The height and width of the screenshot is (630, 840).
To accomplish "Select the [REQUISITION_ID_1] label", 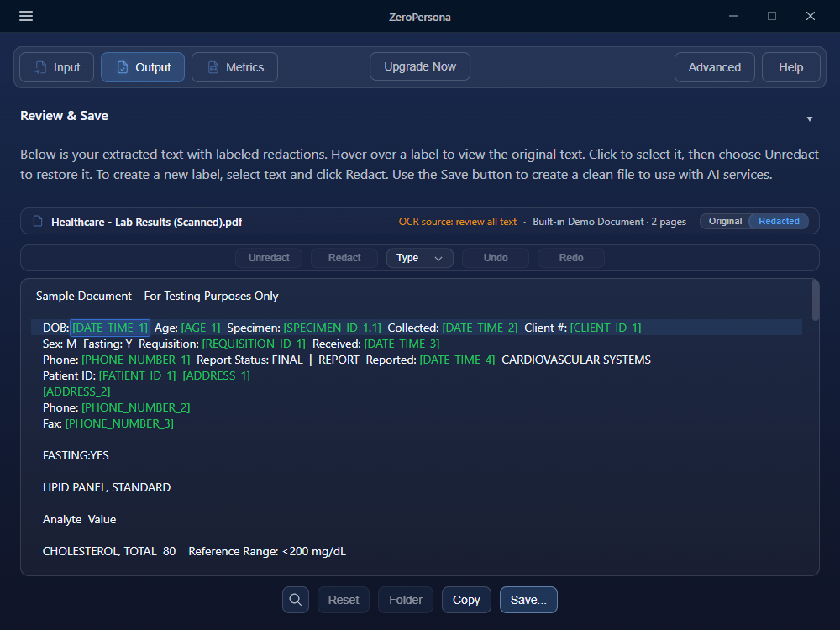I will click(x=254, y=344).
